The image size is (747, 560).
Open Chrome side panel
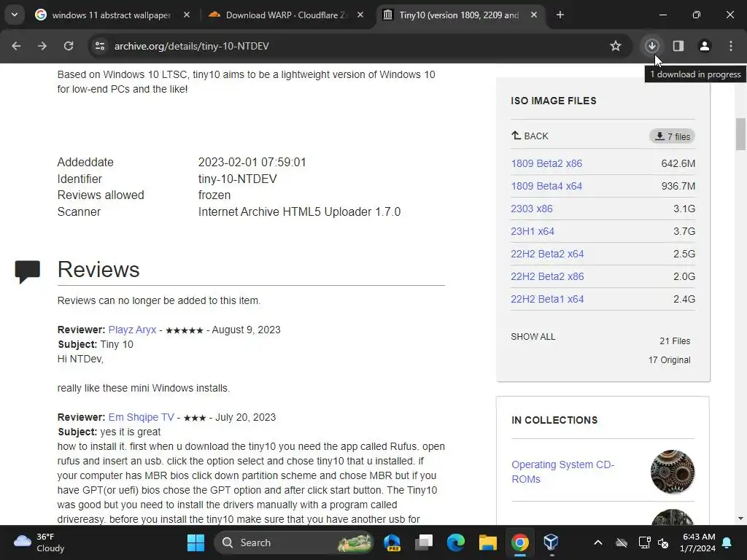(678, 46)
